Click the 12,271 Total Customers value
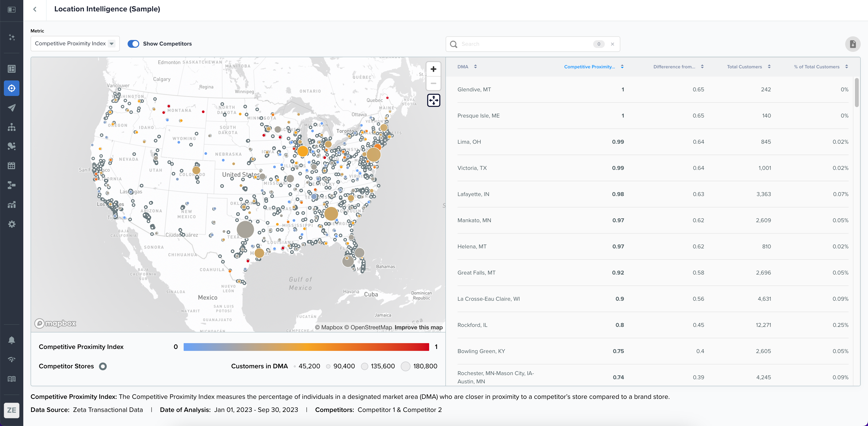 [x=763, y=325]
